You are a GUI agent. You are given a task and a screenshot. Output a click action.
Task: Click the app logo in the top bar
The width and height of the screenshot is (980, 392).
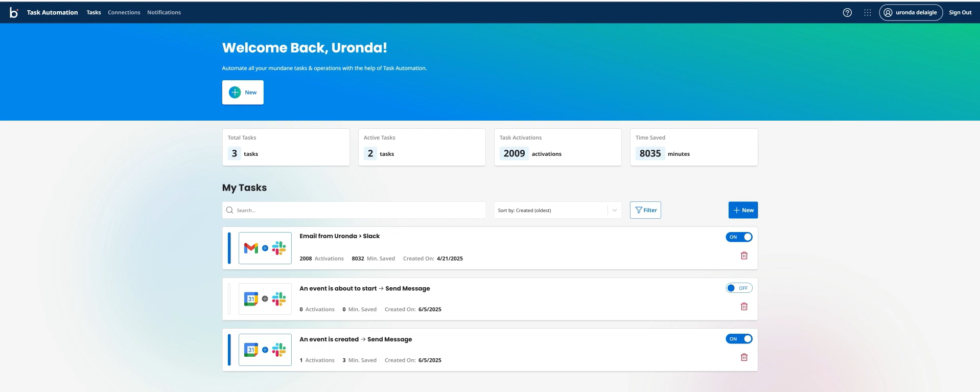pos(14,12)
